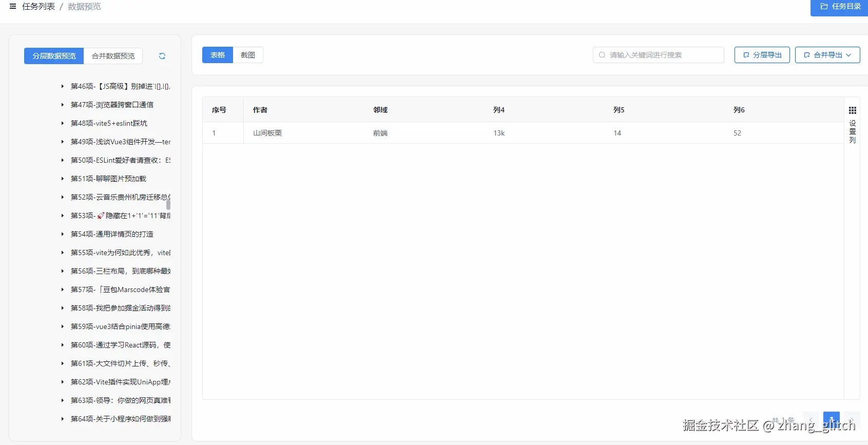868x445 pixels.
Task: Expand tree item 第48项-vite5+eslint踩坑
Action: (63, 123)
